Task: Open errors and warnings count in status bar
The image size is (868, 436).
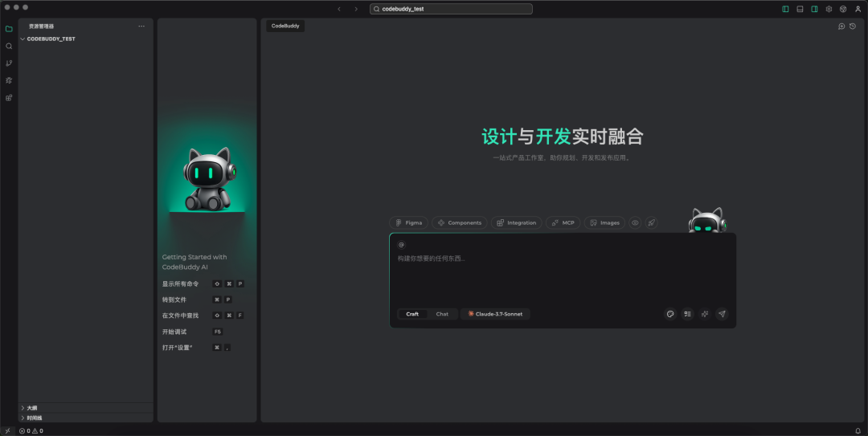Action: tap(31, 430)
